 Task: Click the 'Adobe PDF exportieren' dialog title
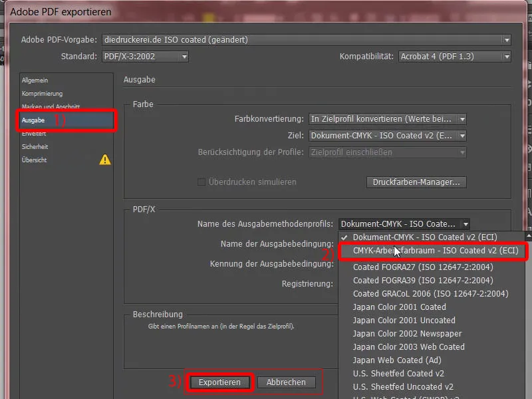click(x=61, y=12)
